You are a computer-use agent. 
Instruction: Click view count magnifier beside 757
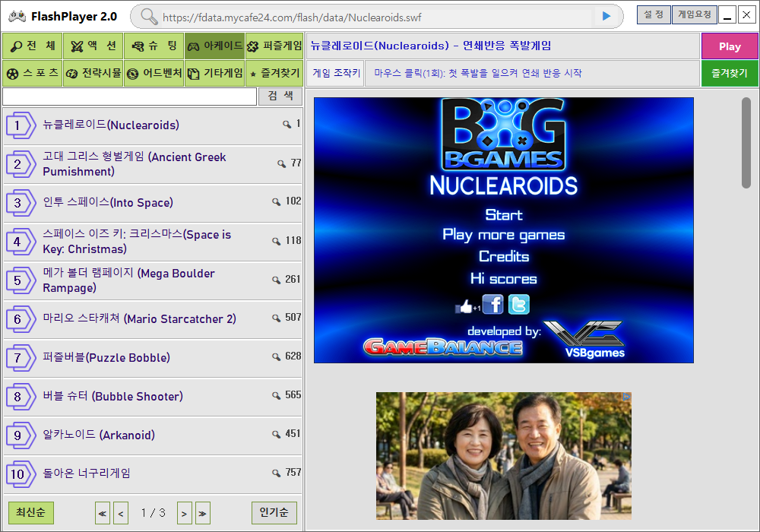pos(277,473)
